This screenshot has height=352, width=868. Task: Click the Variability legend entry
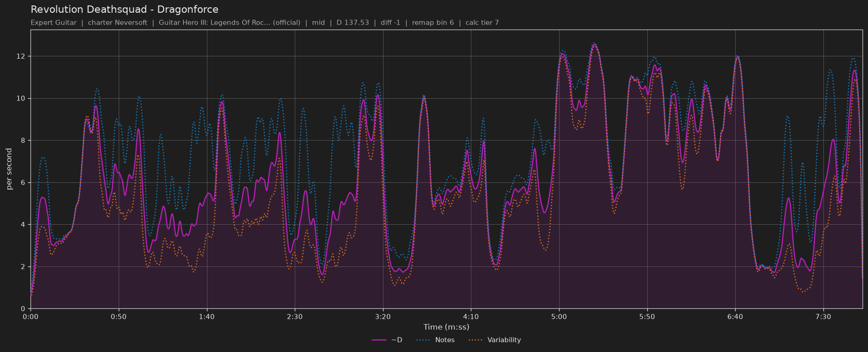(495, 340)
